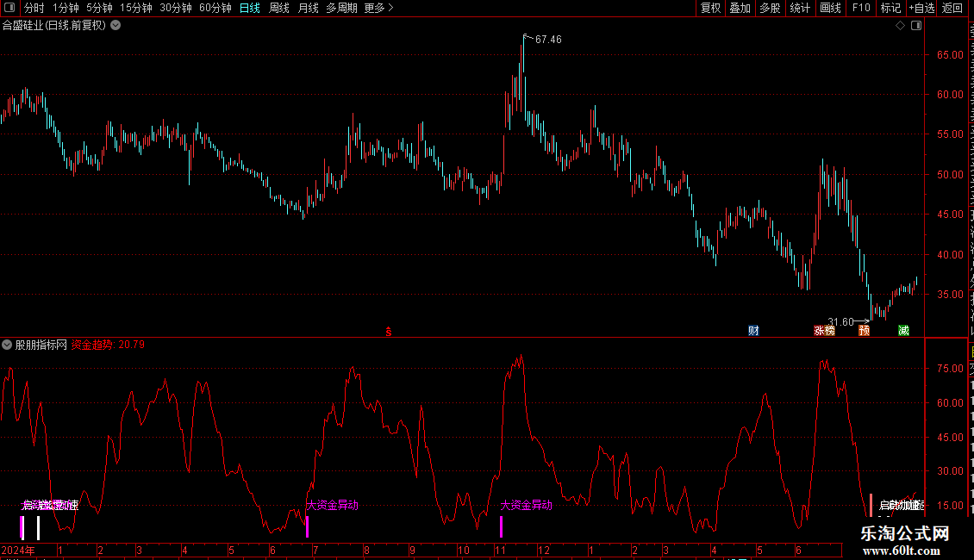Image resolution: width=974 pixels, height=560 pixels.
Task: Click the 返回 back button
Action: tap(952, 8)
